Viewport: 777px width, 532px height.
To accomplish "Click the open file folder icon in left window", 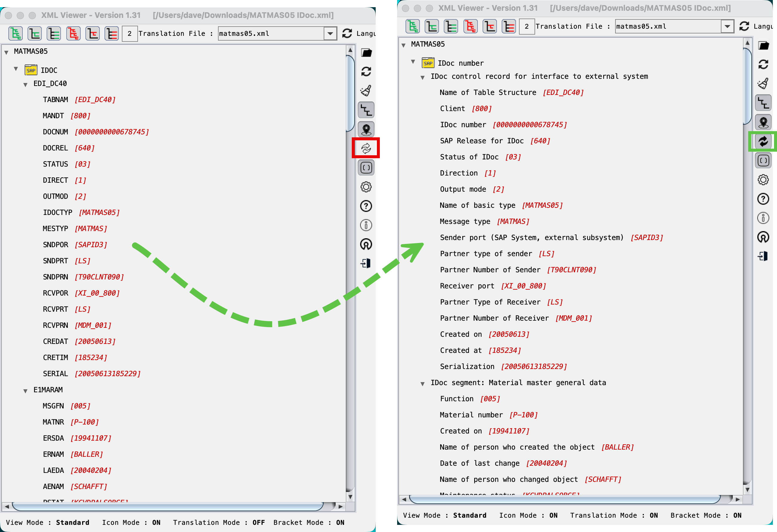I will point(366,53).
